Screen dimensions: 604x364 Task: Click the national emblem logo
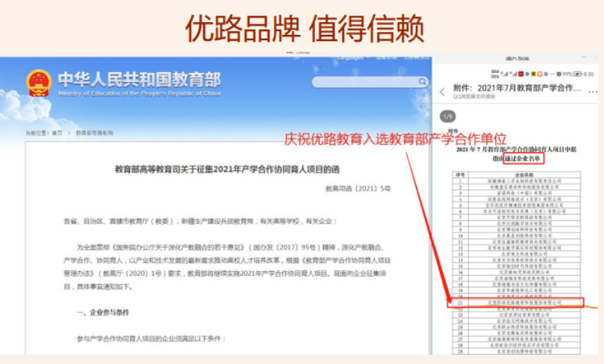click(x=39, y=83)
